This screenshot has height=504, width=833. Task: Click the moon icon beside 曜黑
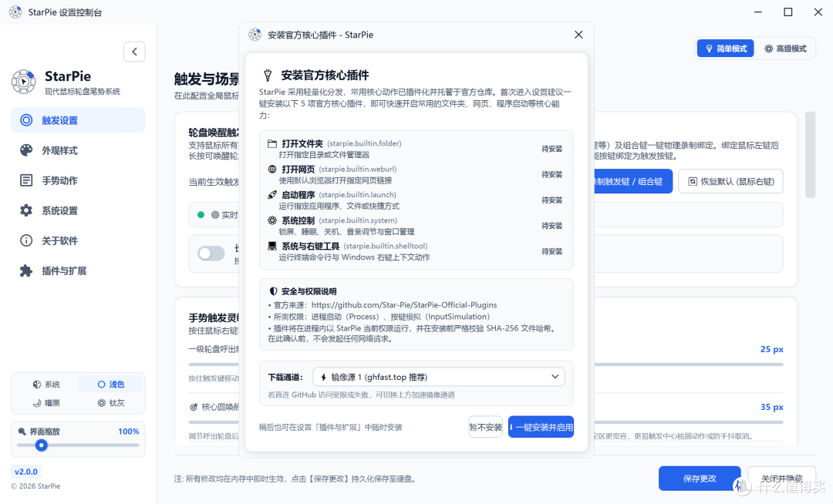click(37, 403)
